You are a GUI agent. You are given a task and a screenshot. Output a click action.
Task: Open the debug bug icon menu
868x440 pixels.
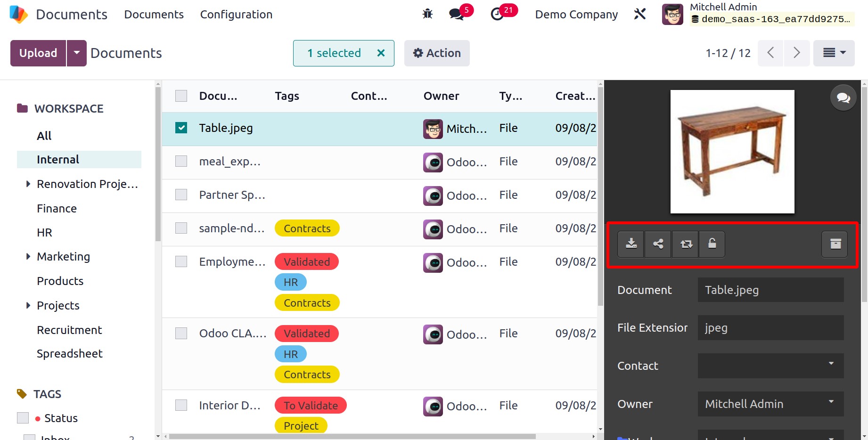[427, 14]
